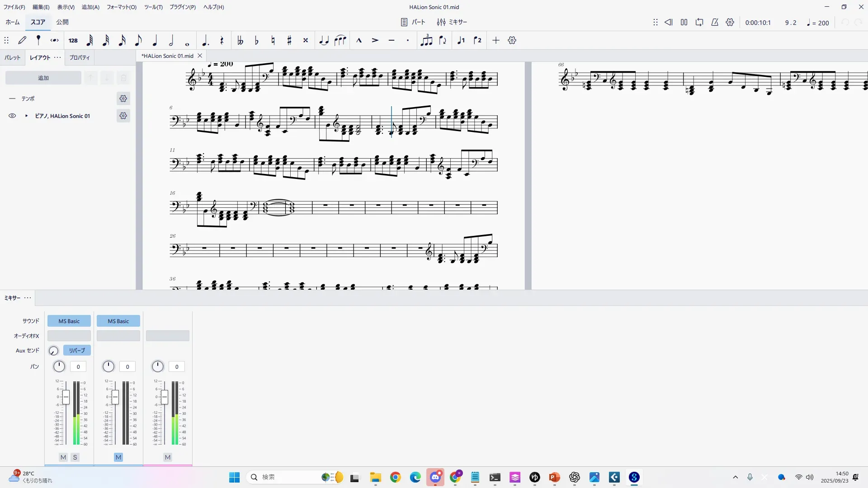The height and width of the screenshot is (488, 868).
Task: Hide the ピアノ, HALion Sonic 01 instrument
Action: tap(12, 116)
